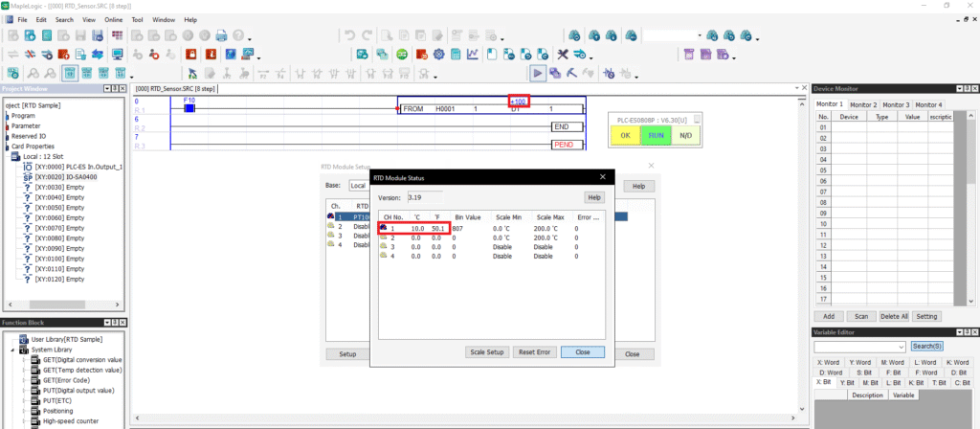The width and height of the screenshot is (980, 429).
Task: Click Scale Setup in RTD Module Status
Action: point(489,352)
